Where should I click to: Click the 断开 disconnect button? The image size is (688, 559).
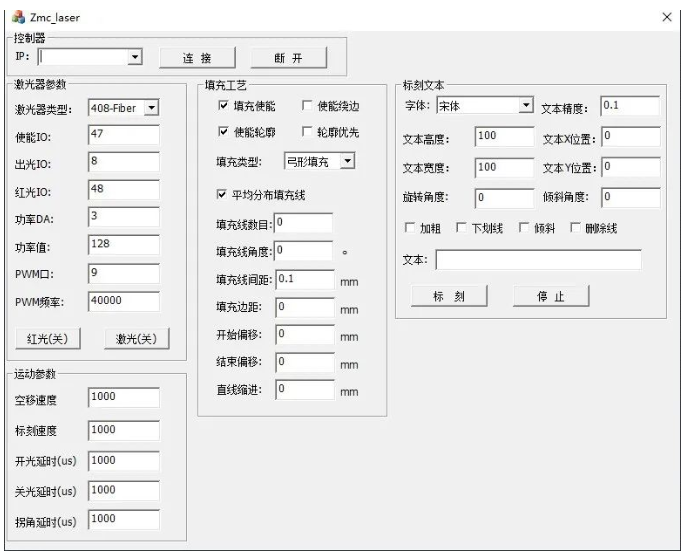click(x=289, y=58)
